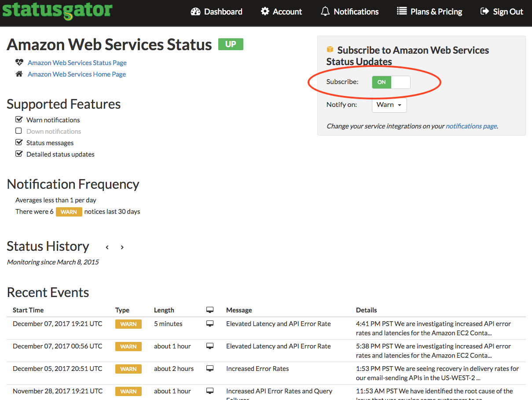This screenshot has height=400, width=532.
Task: Click the green UP status badge
Action: click(231, 44)
